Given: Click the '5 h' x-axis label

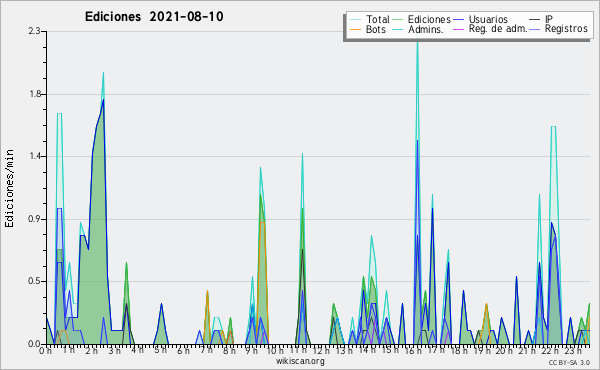Looking at the screenshot, I should [x=160, y=350].
